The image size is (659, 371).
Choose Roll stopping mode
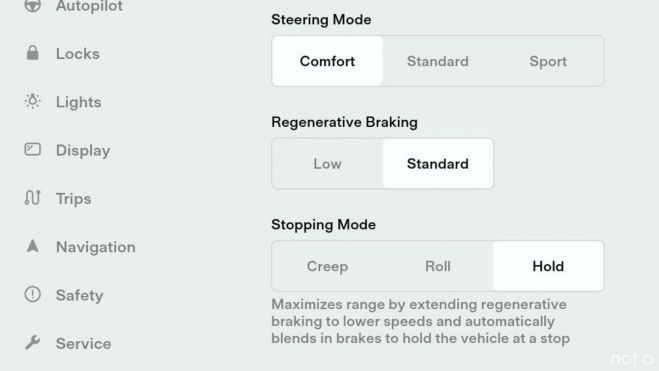(x=438, y=266)
